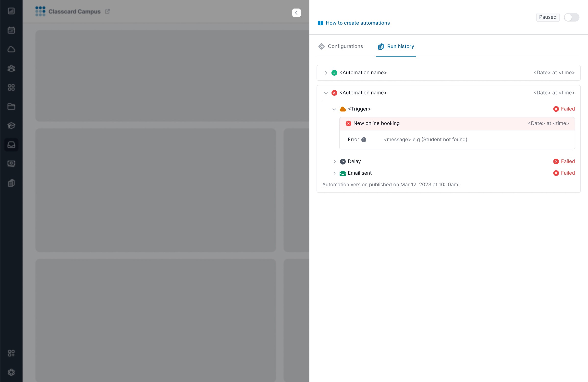Screen dimensions: 588x382
Task: Open the money payments icon in sidebar
Action: (x=11, y=164)
